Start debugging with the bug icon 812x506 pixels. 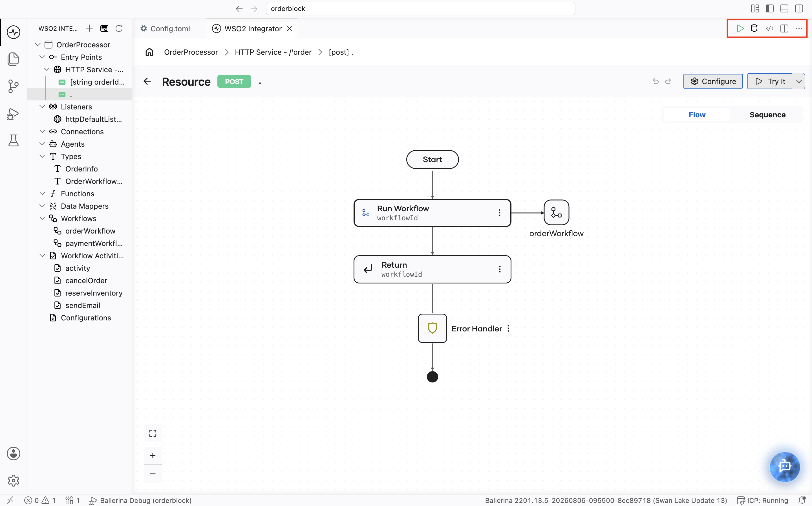(x=754, y=28)
